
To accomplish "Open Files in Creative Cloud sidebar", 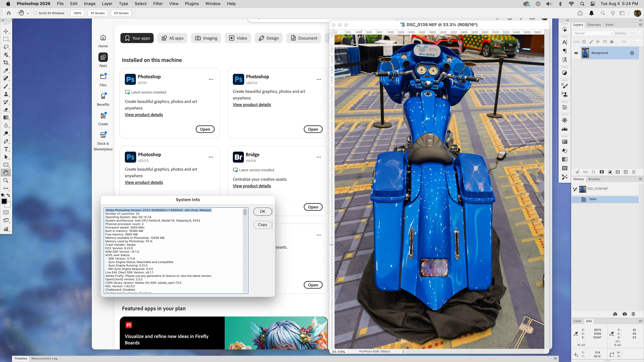I will 103,80.
